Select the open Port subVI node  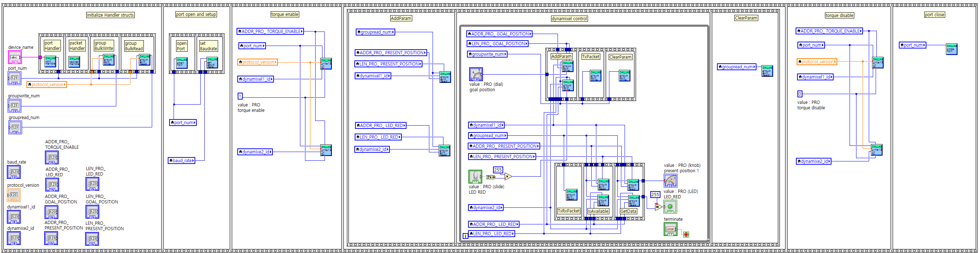click(182, 63)
